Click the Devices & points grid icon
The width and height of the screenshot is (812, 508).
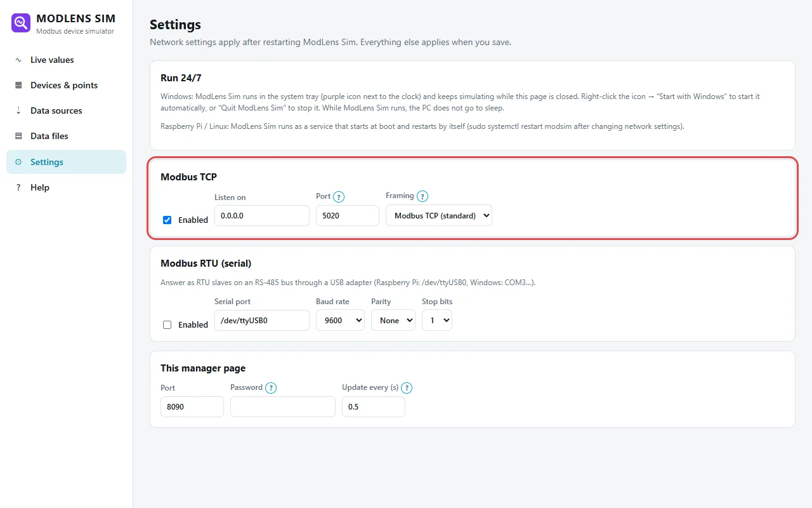click(x=18, y=85)
